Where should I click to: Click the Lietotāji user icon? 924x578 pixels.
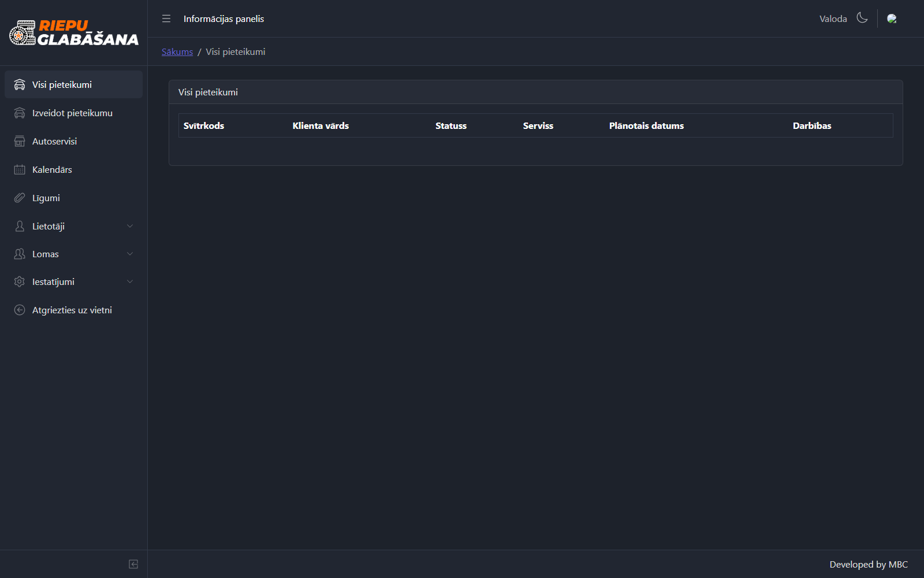click(20, 226)
